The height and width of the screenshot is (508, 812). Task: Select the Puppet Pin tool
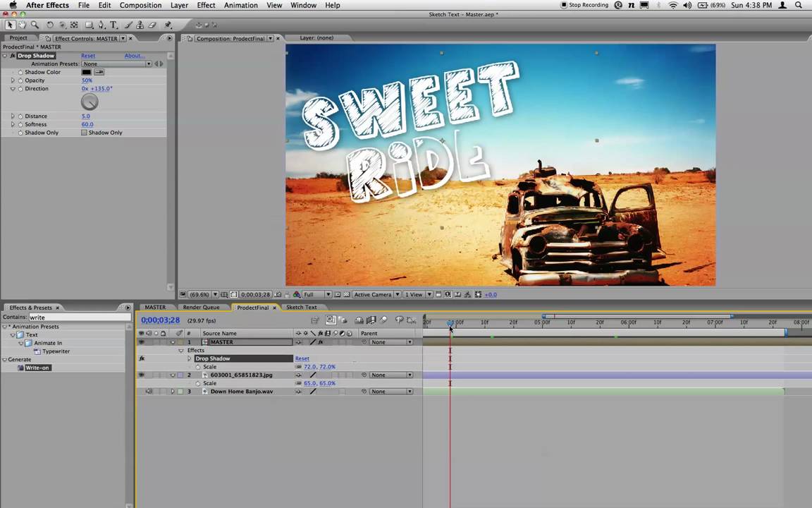pos(168,25)
